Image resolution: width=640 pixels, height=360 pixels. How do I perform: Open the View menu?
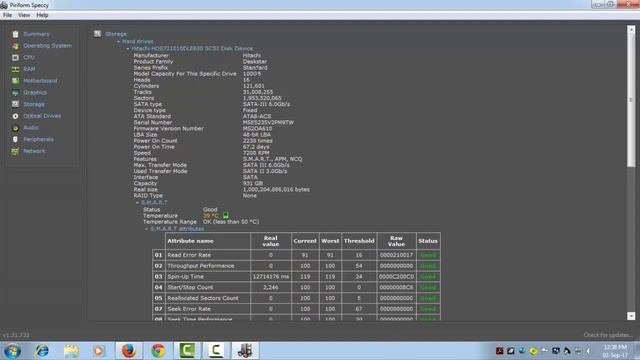pyautogui.click(x=24, y=15)
